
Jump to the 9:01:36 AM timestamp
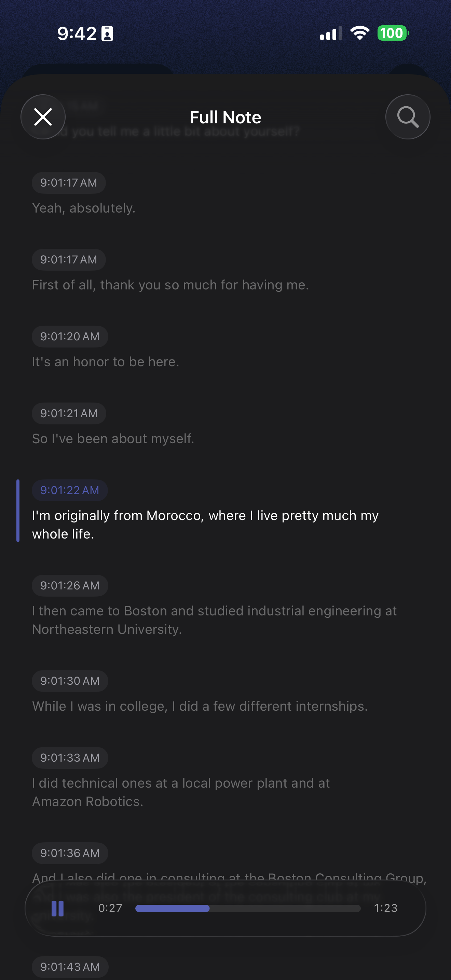click(x=70, y=853)
